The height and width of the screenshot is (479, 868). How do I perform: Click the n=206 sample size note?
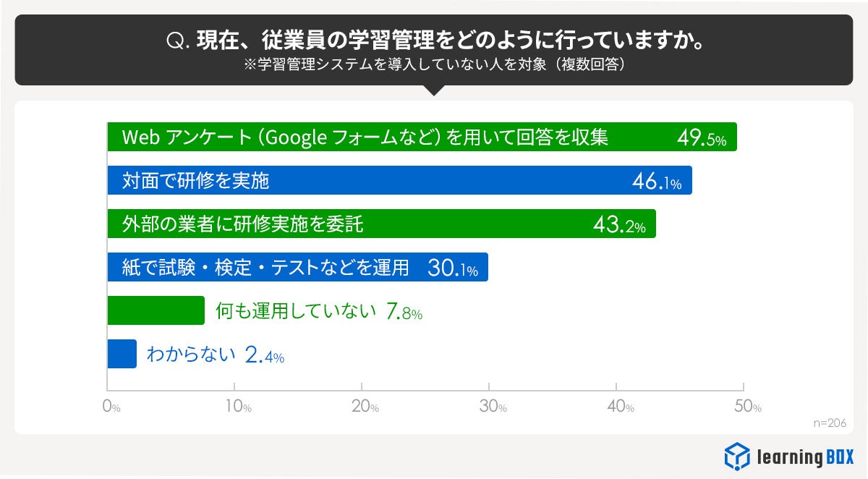click(829, 423)
